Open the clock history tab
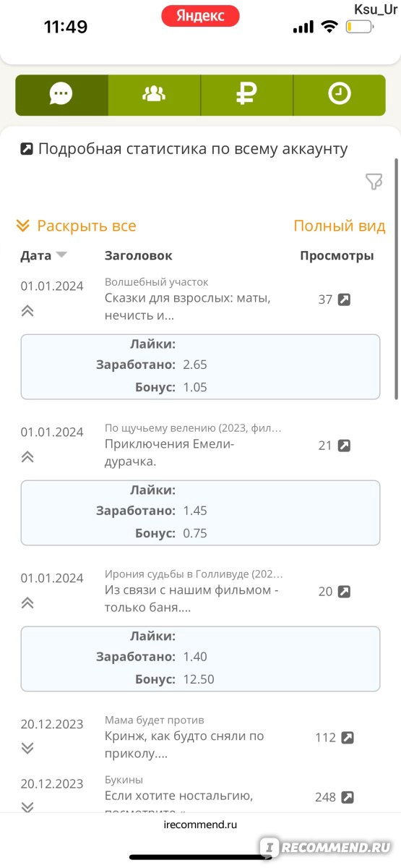401x868 pixels. pos(340,94)
